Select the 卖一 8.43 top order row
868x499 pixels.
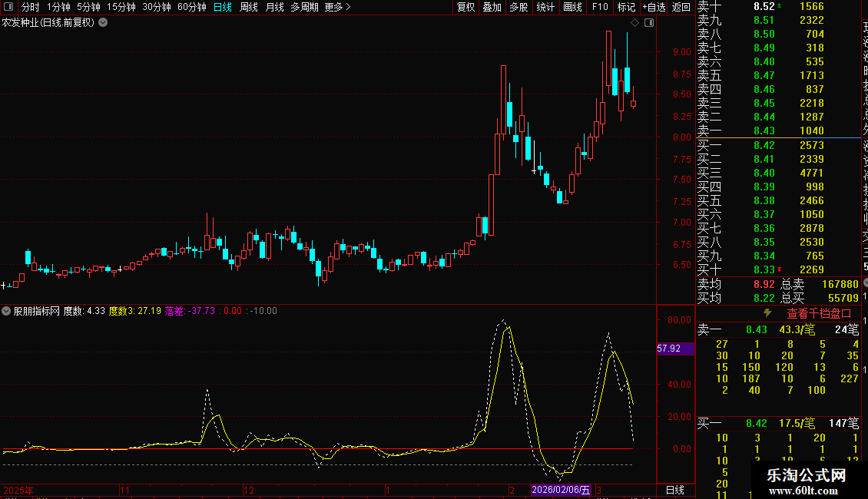[x=778, y=131]
